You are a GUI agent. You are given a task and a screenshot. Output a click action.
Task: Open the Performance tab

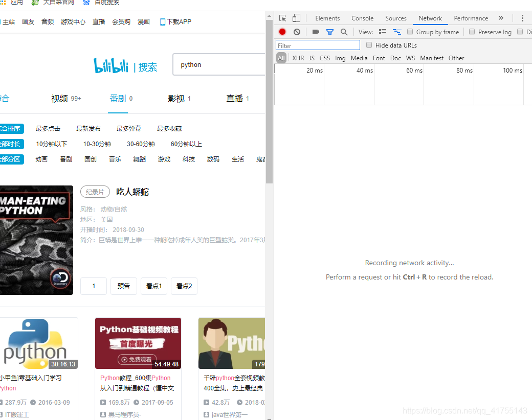471,18
